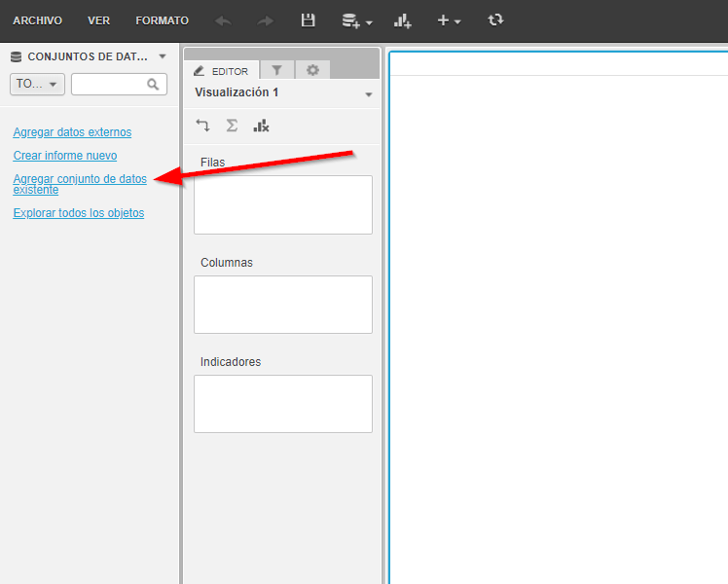Expand the add dataset dropdown arrow
This screenshot has width=728, height=584.
click(369, 22)
